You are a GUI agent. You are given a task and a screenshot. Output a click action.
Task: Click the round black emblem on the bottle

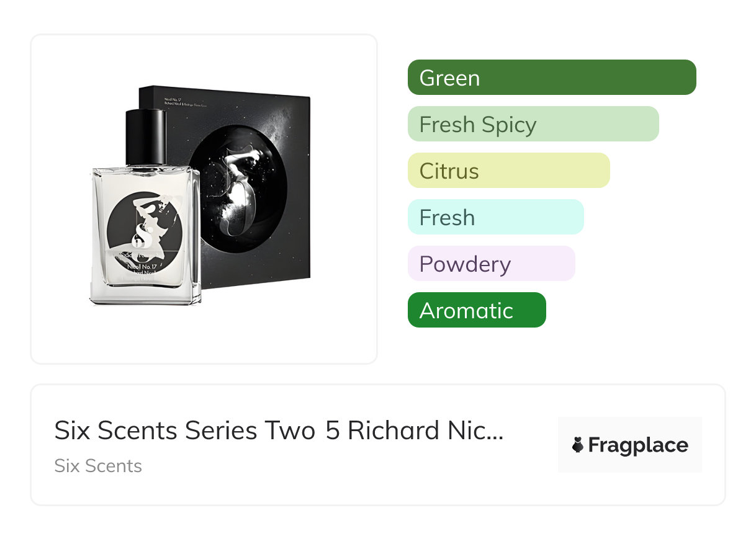[145, 228]
